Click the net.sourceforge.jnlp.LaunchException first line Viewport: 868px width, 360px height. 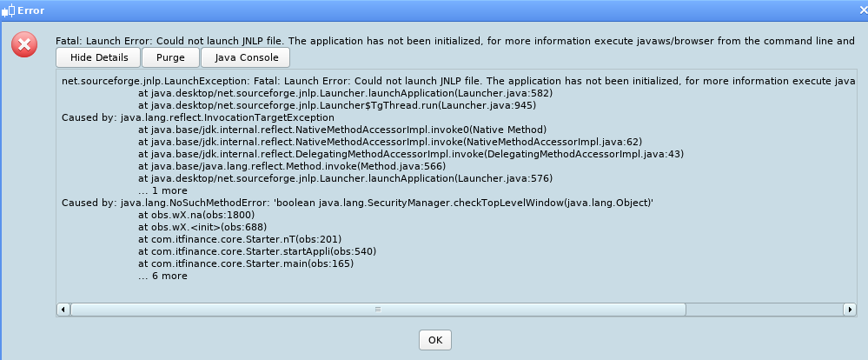459,81
